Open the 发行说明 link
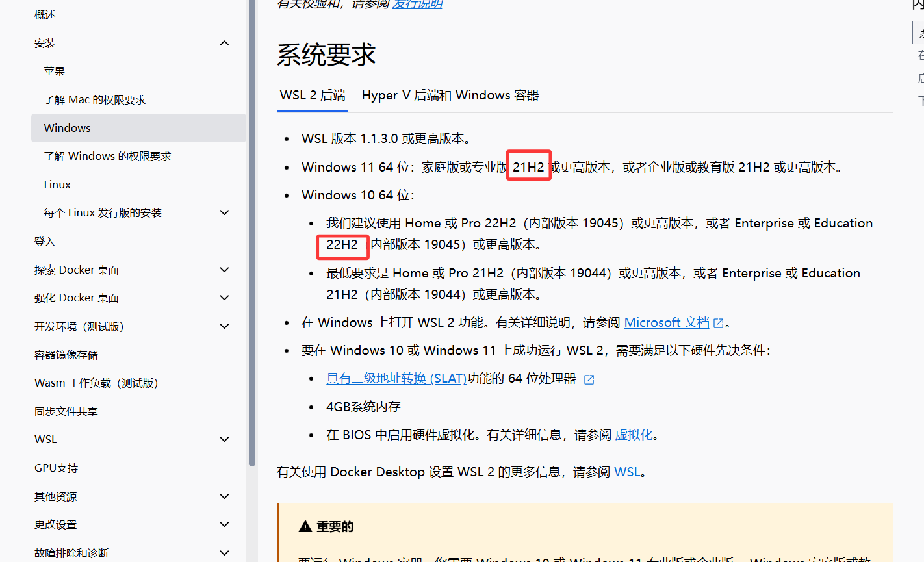This screenshot has width=924, height=562. pyautogui.click(x=417, y=5)
